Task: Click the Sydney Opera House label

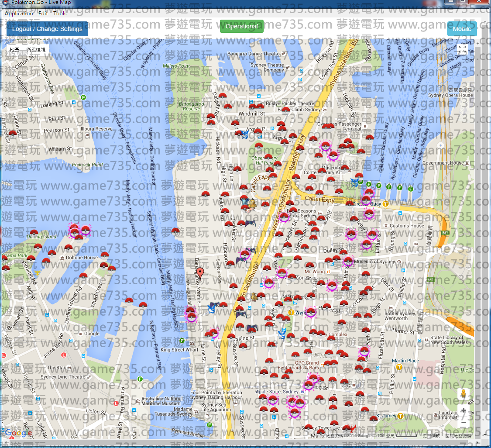Action: [450, 95]
